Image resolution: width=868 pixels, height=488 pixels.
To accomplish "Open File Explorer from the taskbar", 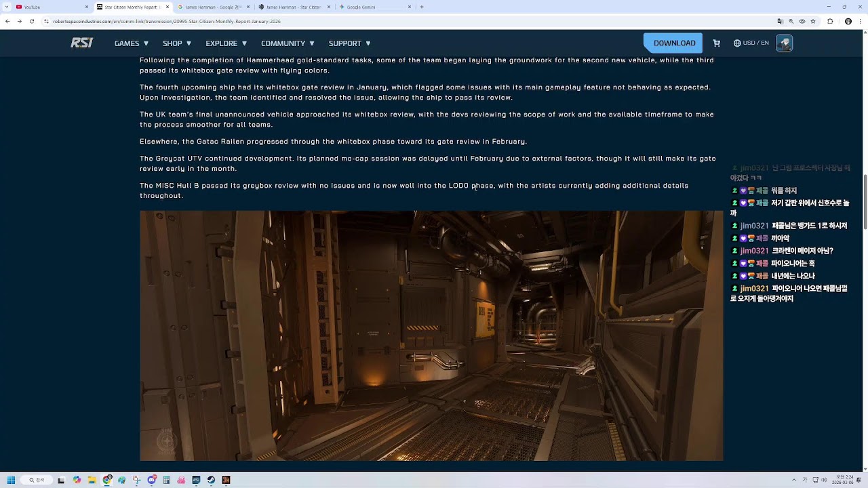I will click(x=92, y=480).
